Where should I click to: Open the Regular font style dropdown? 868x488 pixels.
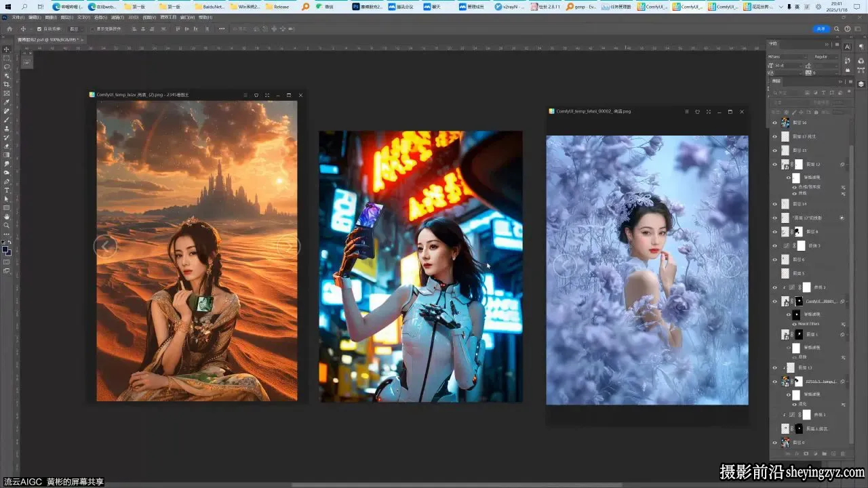tap(825, 57)
